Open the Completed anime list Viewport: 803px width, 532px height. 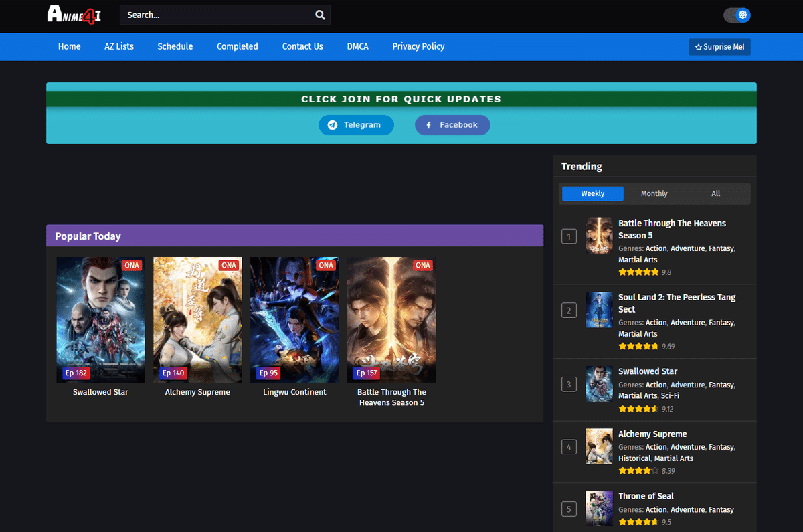[x=237, y=46]
